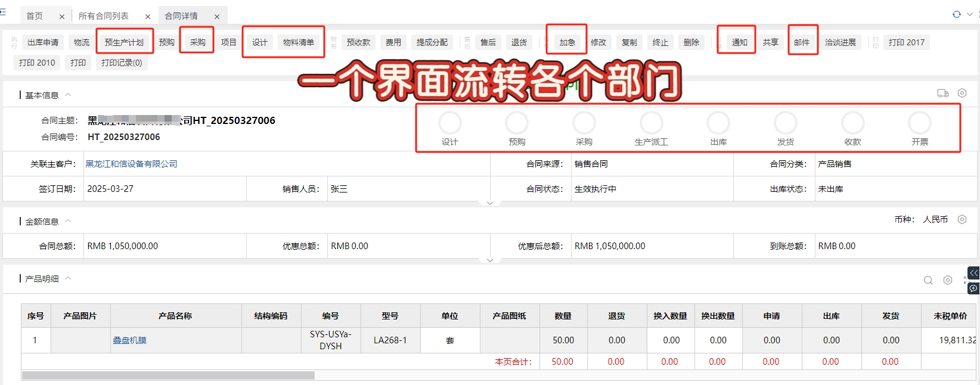This screenshot has height=385, width=980.
Task: Click the 采购 toolbar button
Action: (x=198, y=42)
